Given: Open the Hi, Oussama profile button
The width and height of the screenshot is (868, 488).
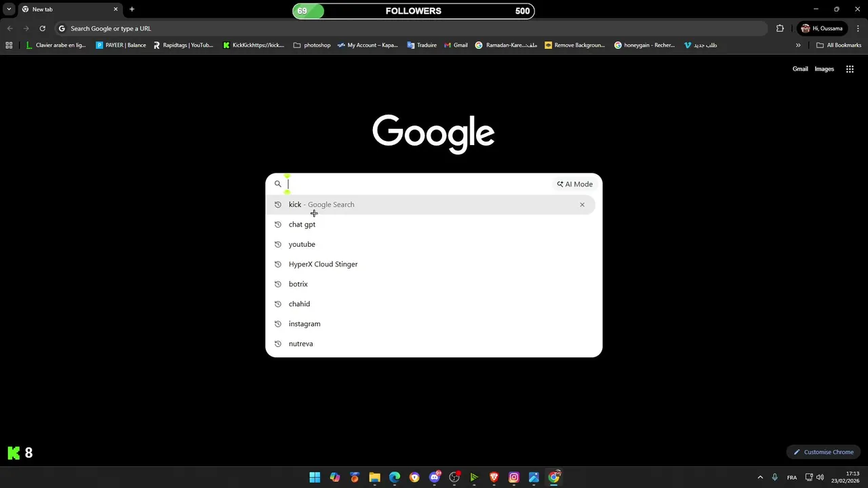Looking at the screenshot, I should pos(821,28).
